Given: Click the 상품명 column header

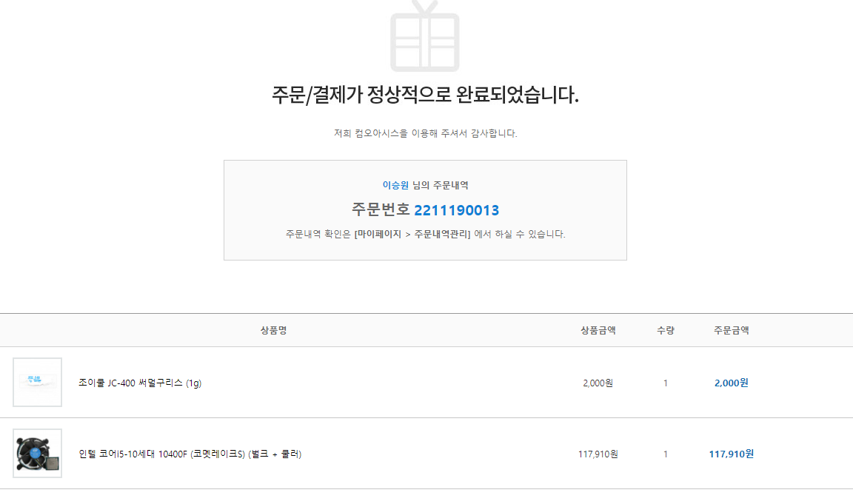Looking at the screenshot, I should pos(273,330).
